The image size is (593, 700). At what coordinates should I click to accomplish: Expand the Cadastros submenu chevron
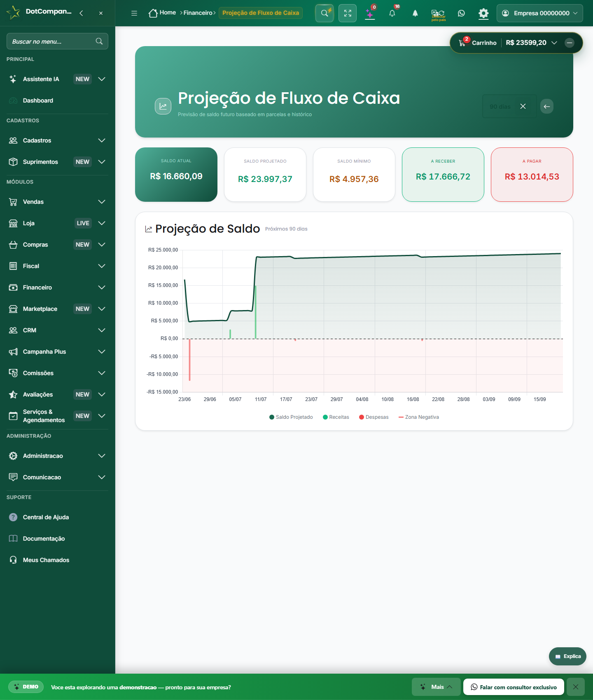point(102,140)
